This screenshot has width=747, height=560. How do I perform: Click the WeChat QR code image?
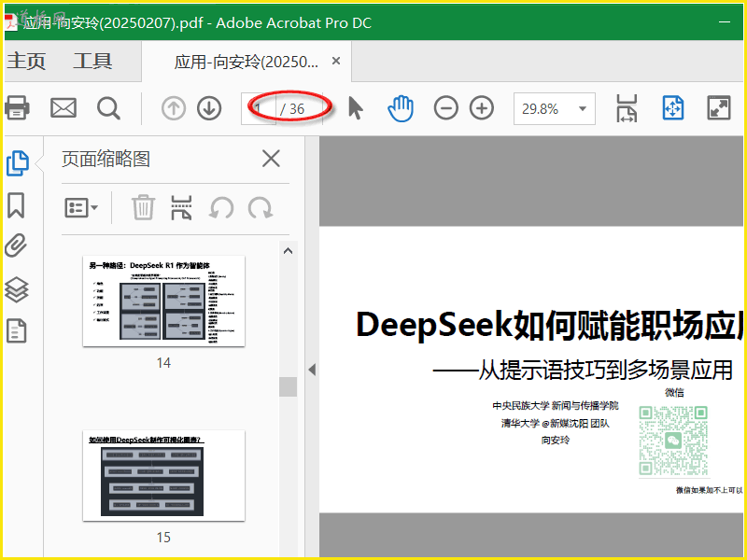673,440
